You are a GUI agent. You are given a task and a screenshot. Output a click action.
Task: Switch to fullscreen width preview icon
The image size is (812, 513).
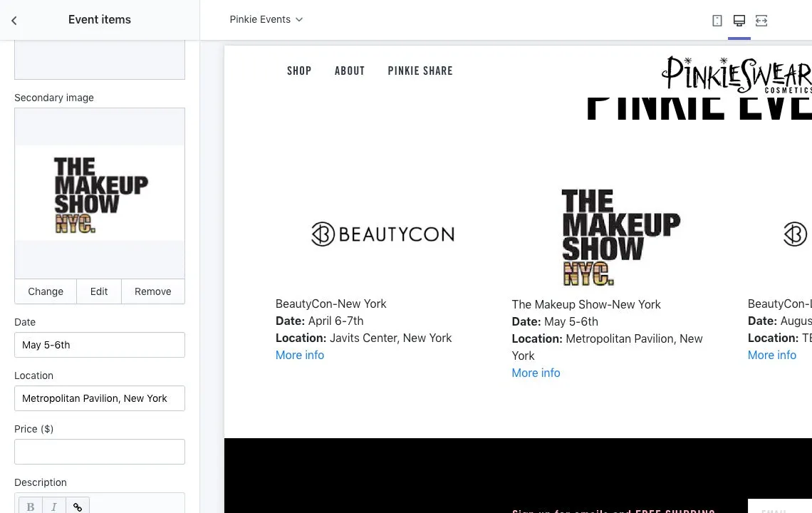(761, 20)
